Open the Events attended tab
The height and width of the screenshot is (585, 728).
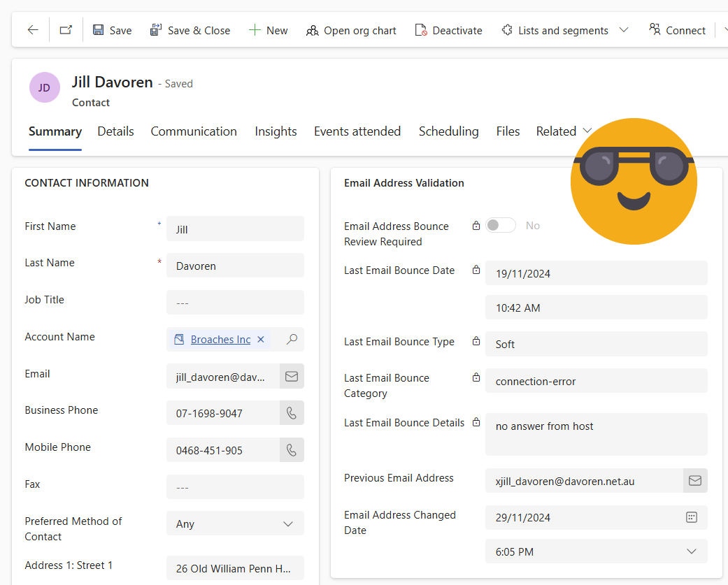(x=357, y=131)
